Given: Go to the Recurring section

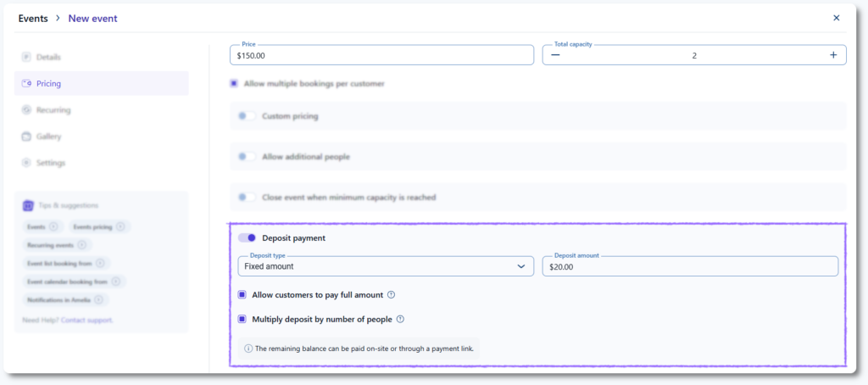Looking at the screenshot, I should pos(53,110).
